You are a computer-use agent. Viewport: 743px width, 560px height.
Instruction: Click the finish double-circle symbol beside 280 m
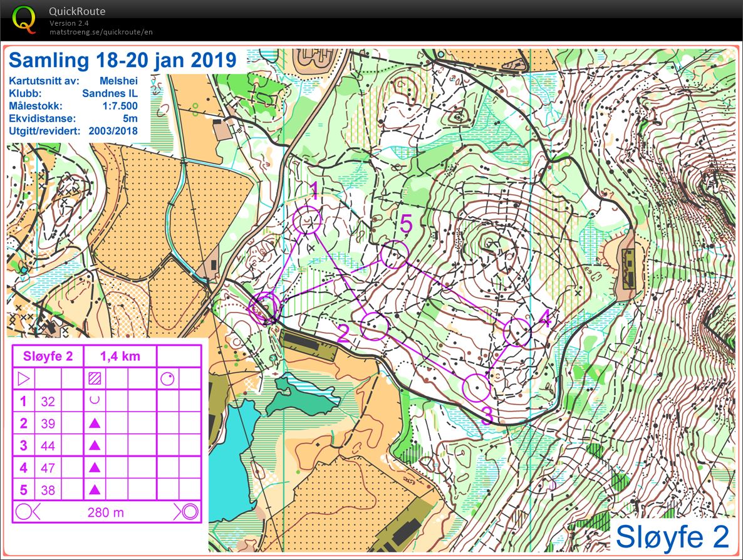point(189,512)
